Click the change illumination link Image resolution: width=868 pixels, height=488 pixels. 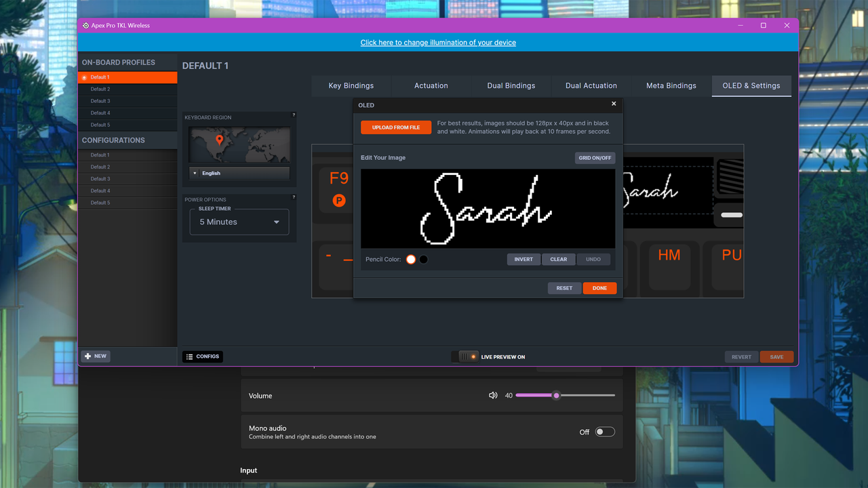coord(438,43)
